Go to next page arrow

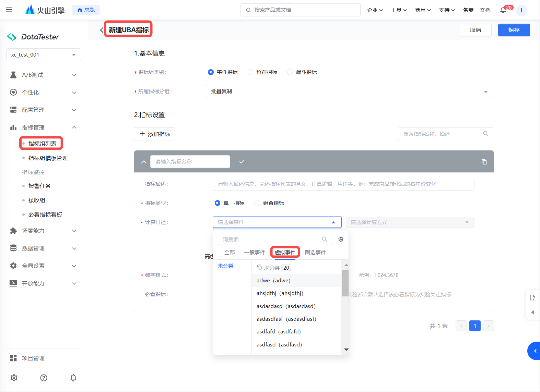(x=489, y=326)
